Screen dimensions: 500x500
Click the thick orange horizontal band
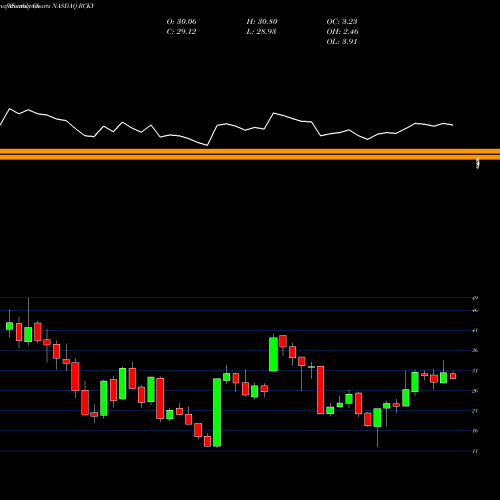pyautogui.click(x=250, y=154)
